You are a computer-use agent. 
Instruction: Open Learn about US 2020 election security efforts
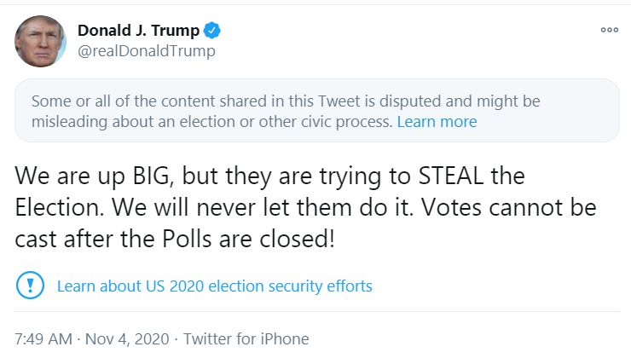coord(215,286)
